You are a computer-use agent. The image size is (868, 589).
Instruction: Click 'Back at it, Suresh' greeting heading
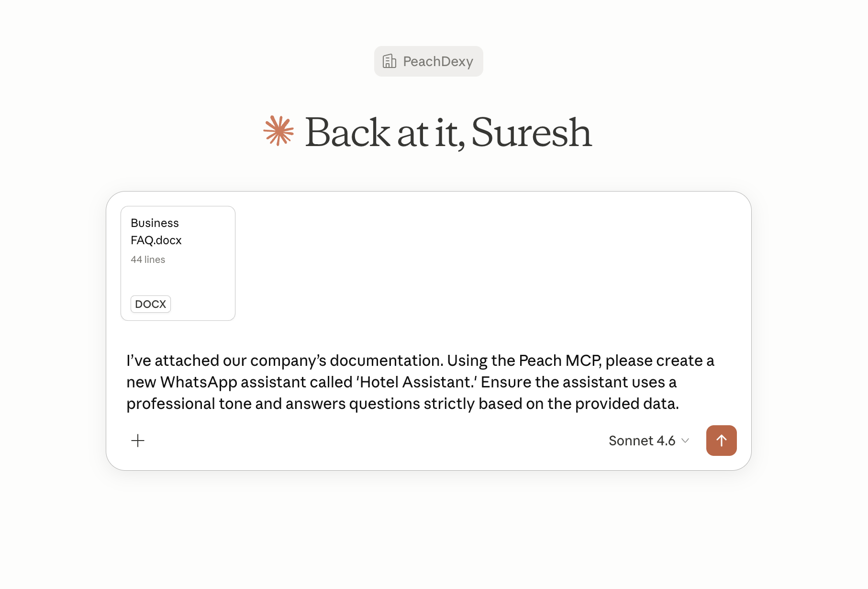coord(448,132)
